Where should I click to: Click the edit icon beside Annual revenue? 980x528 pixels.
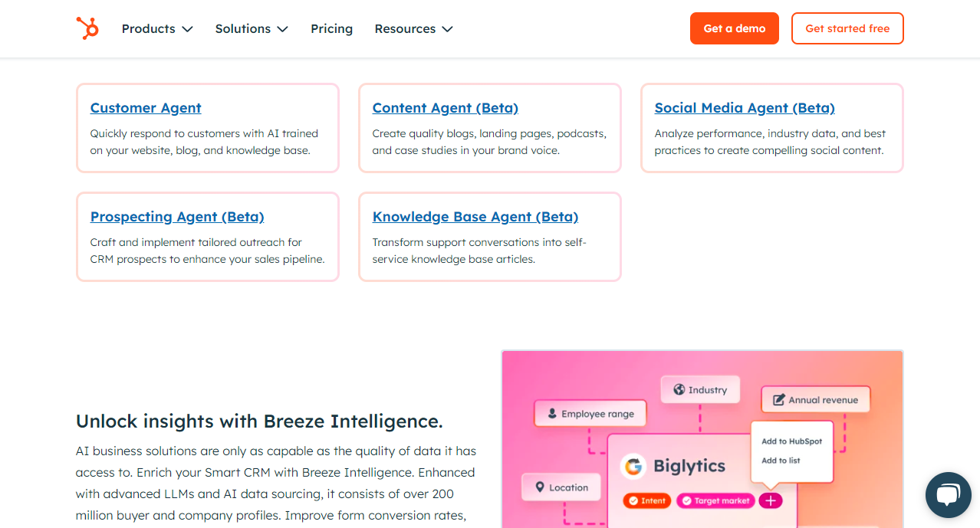(778, 399)
